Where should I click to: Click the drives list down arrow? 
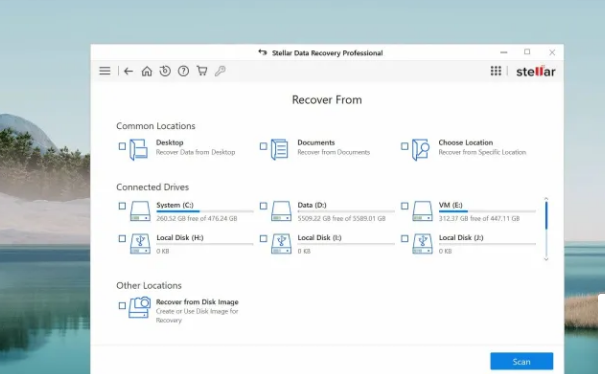(x=546, y=259)
